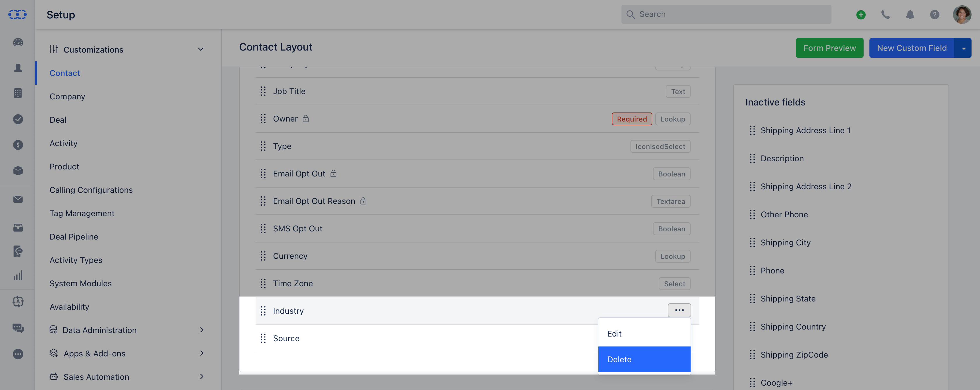Screen dimensions: 980x390
Task: Click the deals dollar icon in sidebar
Action: tap(18, 145)
